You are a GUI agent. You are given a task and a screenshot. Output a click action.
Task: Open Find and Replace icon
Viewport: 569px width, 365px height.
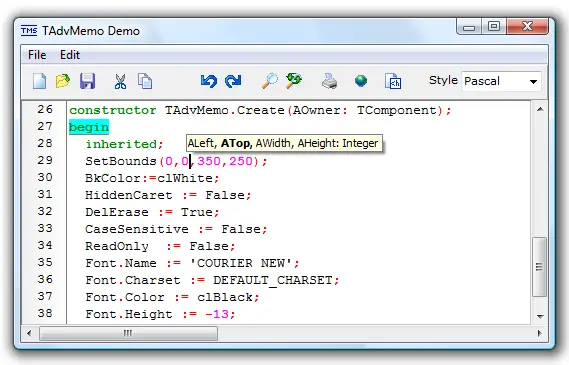[294, 81]
